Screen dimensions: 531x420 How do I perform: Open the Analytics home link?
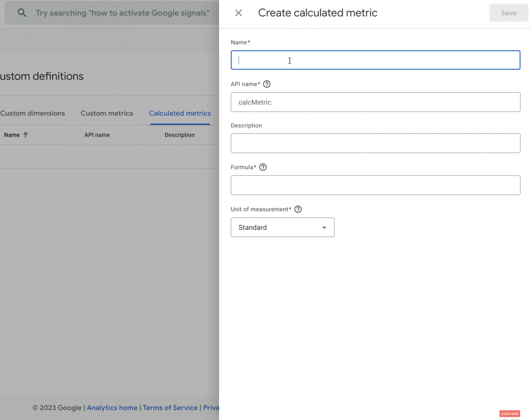112,408
